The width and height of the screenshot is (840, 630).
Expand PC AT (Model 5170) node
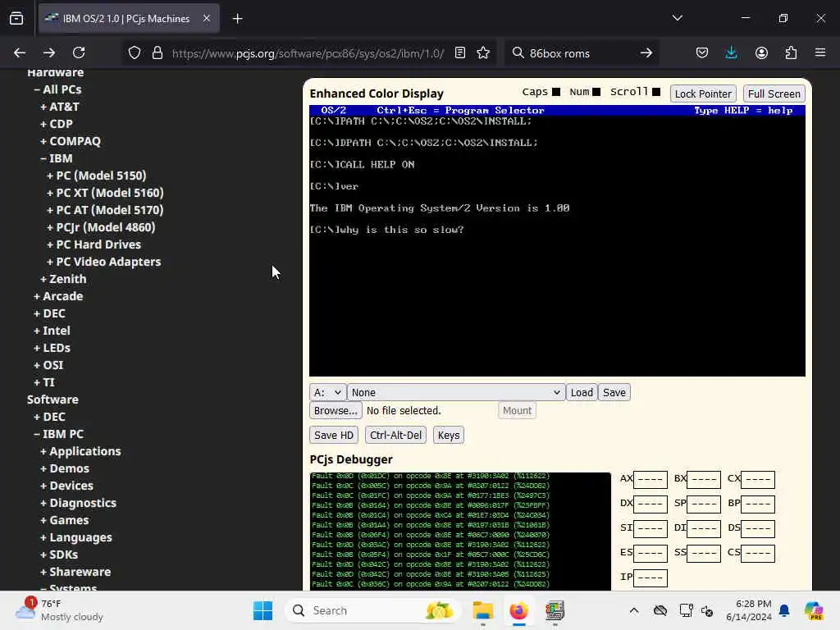[105, 210]
